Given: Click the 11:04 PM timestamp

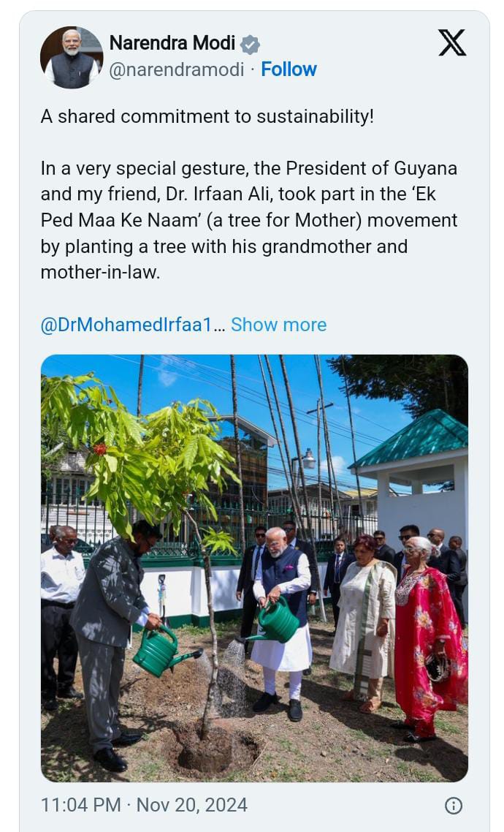Looking at the screenshot, I should coord(80,805).
